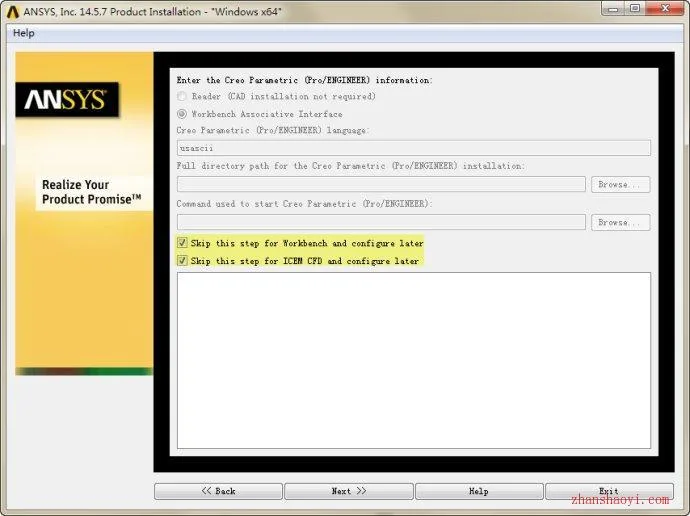Screen dimensions: 690x516
Task: Close the Product Installation window
Action: point(664,8)
